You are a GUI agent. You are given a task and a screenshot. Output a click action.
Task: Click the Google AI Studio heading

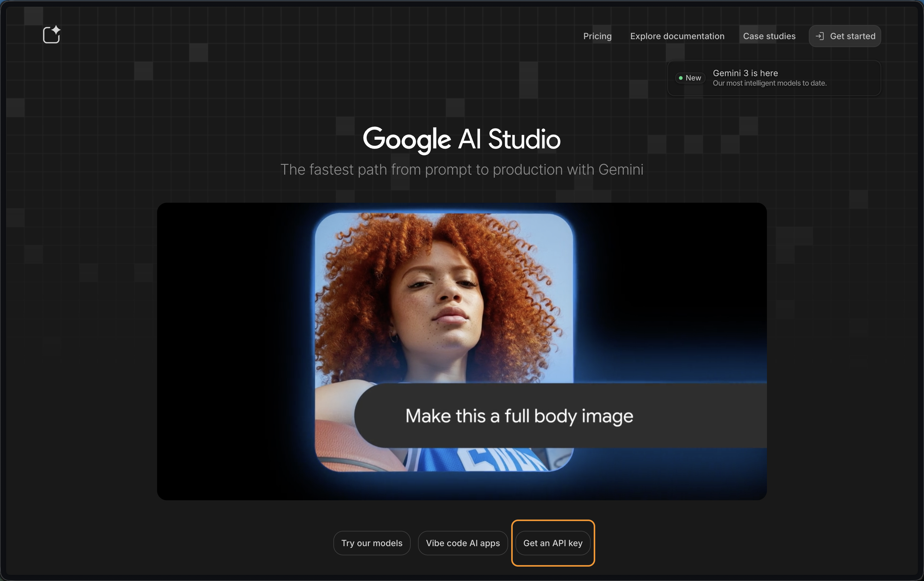pos(462,139)
